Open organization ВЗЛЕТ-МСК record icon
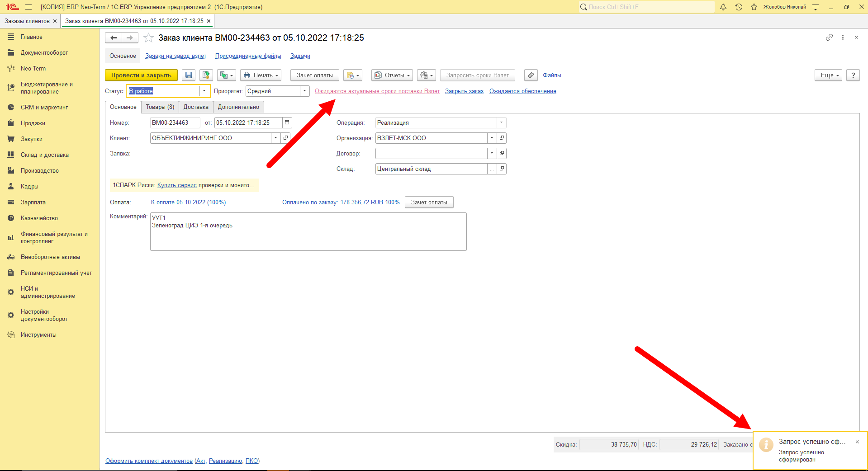 click(502, 138)
